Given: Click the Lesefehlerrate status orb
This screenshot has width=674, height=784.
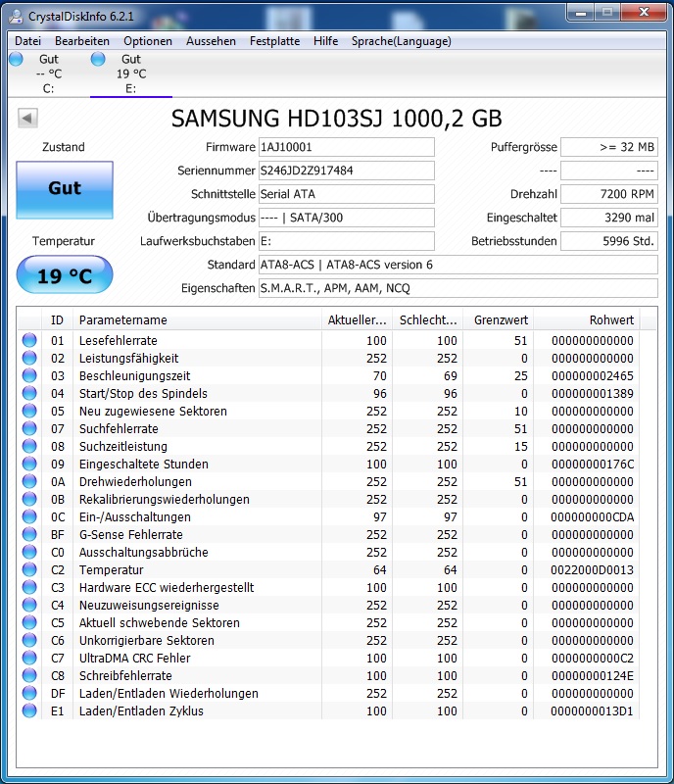Looking at the screenshot, I should pos(29,340).
